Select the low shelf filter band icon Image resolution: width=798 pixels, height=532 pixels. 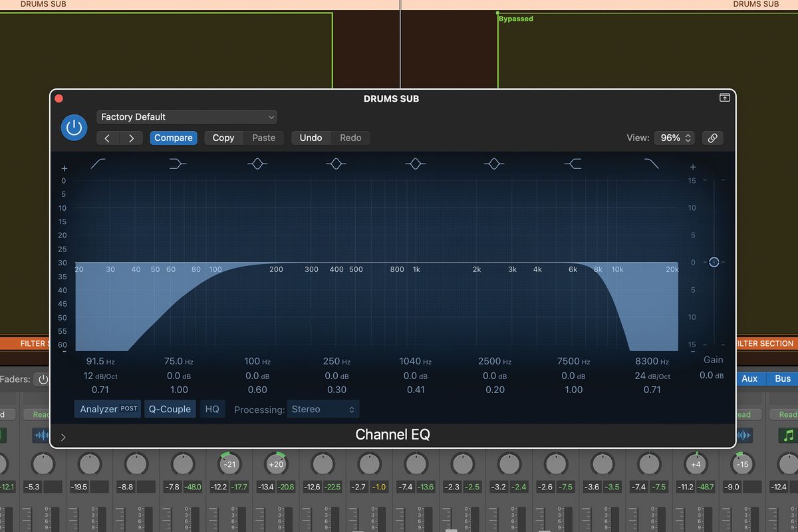pyautogui.click(x=177, y=163)
